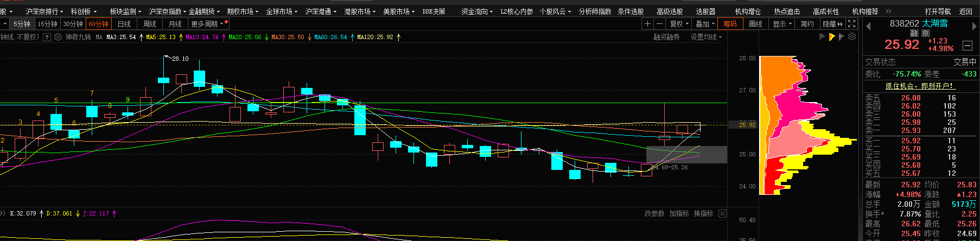This screenshot has width=980, height=241.
Task: Expand more top-menu items chevron
Action: tap(888, 11)
